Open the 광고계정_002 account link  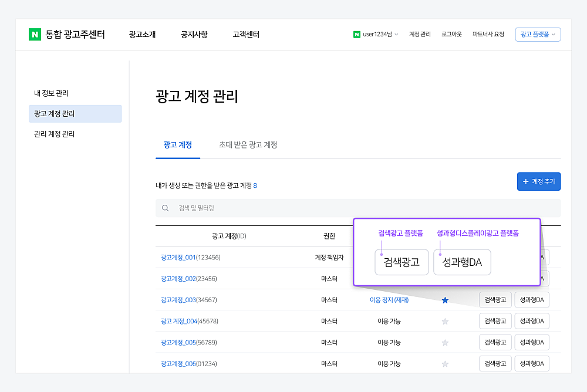pyautogui.click(x=178, y=279)
